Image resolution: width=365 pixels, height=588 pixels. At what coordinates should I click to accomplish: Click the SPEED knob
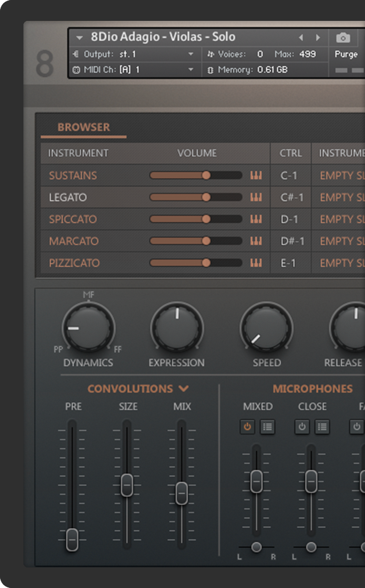pos(266,328)
